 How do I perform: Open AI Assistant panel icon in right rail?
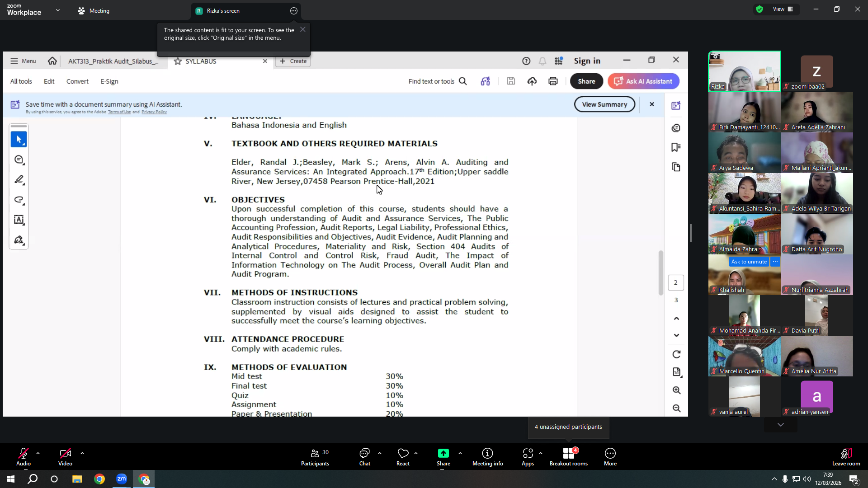[x=676, y=106]
